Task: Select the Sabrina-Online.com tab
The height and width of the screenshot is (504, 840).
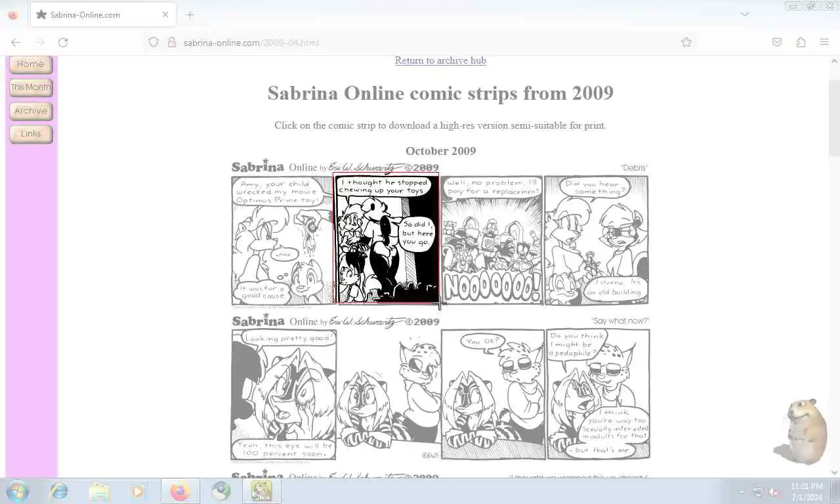Action: (103, 14)
